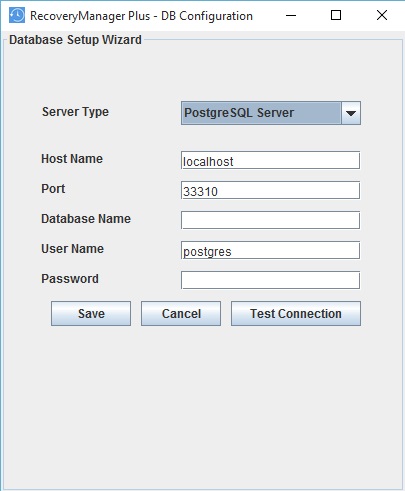Expand the Server Type dropdown arrow

click(x=351, y=113)
